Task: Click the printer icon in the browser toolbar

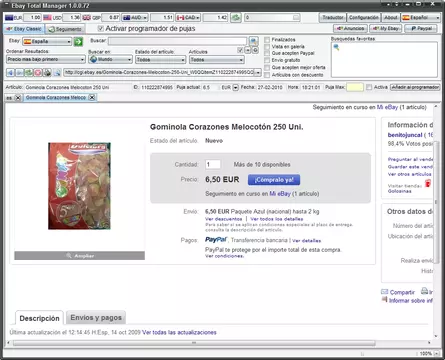Action: tap(47, 72)
